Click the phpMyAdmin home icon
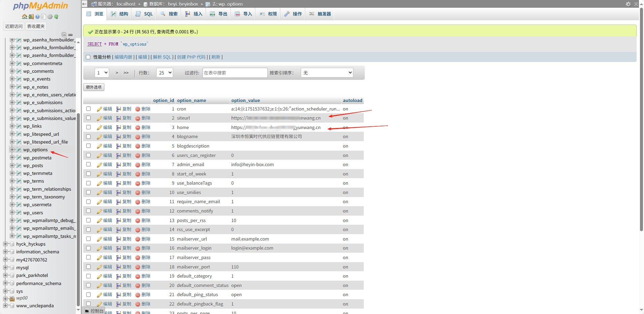 pos(24,17)
